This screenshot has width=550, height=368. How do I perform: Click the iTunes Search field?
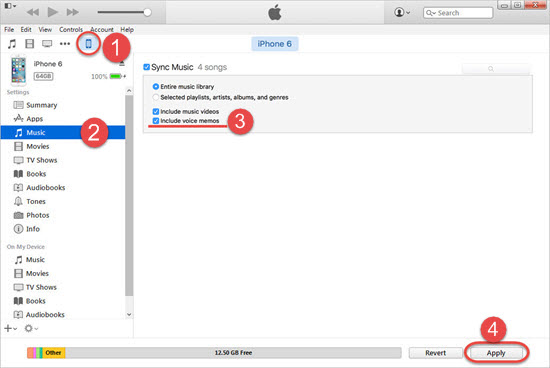pos(458,13)
